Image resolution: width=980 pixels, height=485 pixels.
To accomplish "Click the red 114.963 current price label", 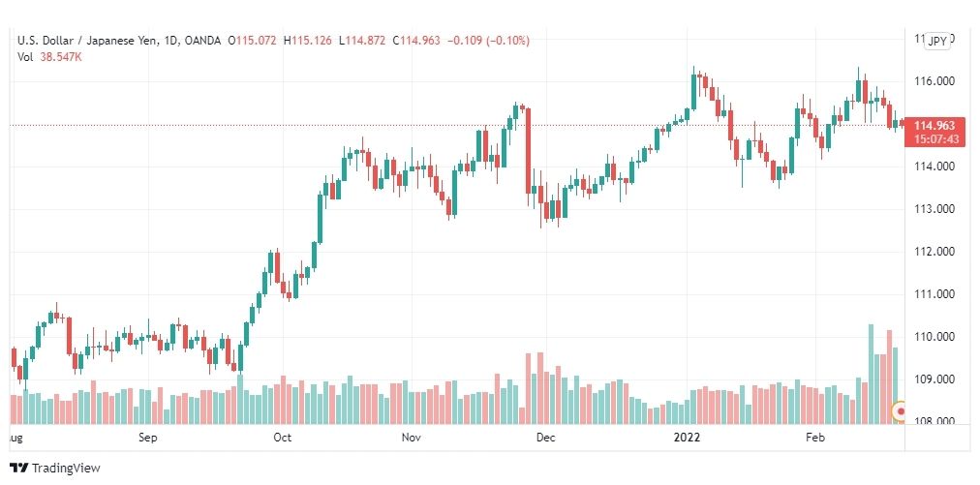I will point(935,125).
